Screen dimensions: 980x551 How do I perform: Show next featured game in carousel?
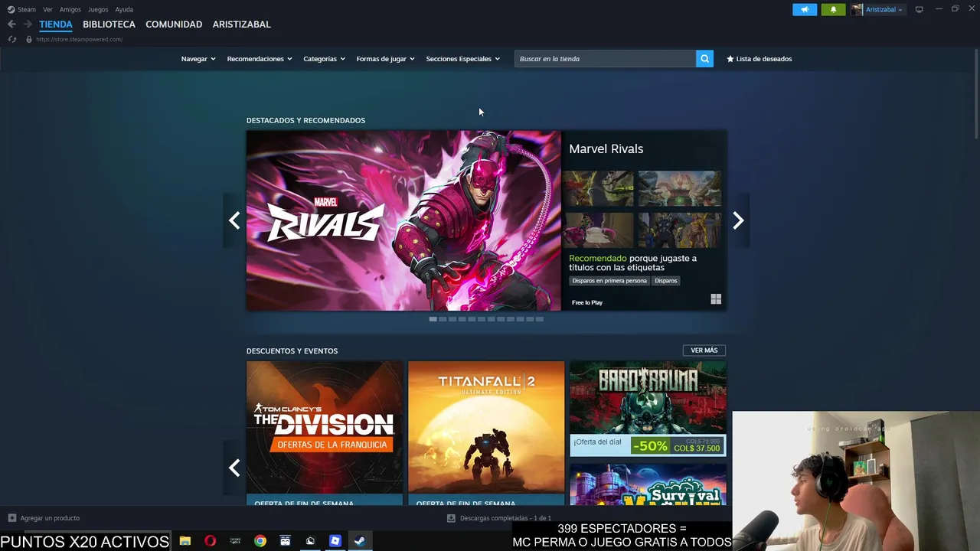click(x=738, y=220)
